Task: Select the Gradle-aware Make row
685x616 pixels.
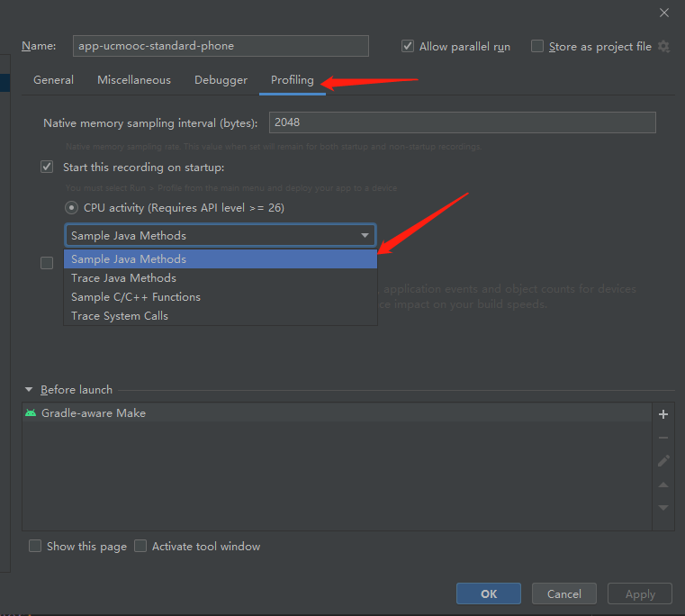Action: [x=337, y=412]
